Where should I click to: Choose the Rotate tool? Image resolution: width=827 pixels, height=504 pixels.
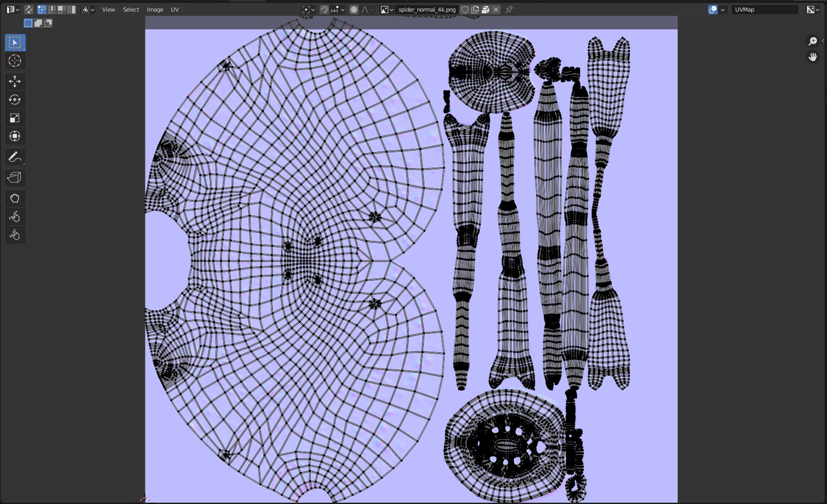[x=15, y=99]
